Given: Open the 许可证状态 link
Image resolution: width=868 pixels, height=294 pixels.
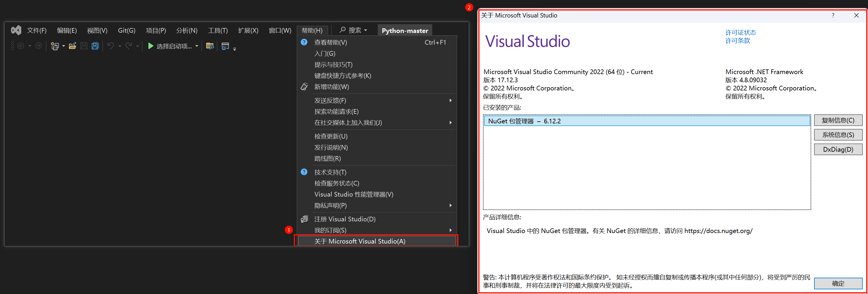Looking at the screenshot, I should pyautogui.click(x=740, y=32).
